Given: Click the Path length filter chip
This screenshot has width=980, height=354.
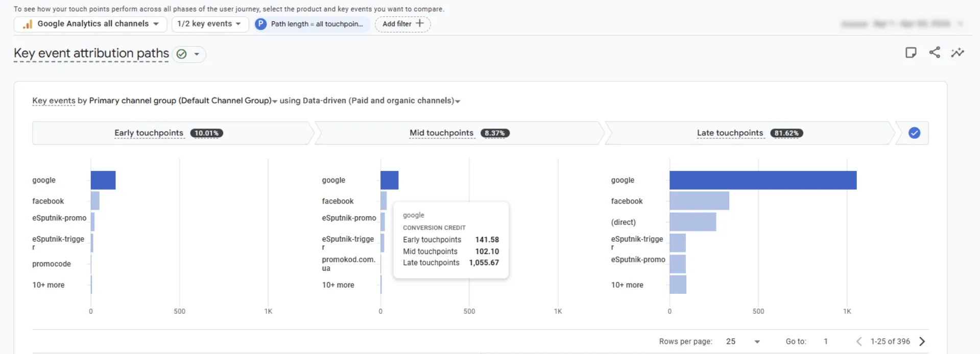Looking at the screenshot, I should (312, 24).
